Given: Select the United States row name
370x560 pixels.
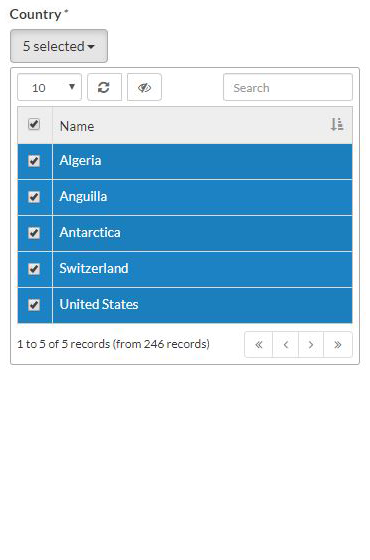Looking at the screenshot, I should [x=99, y=304].
